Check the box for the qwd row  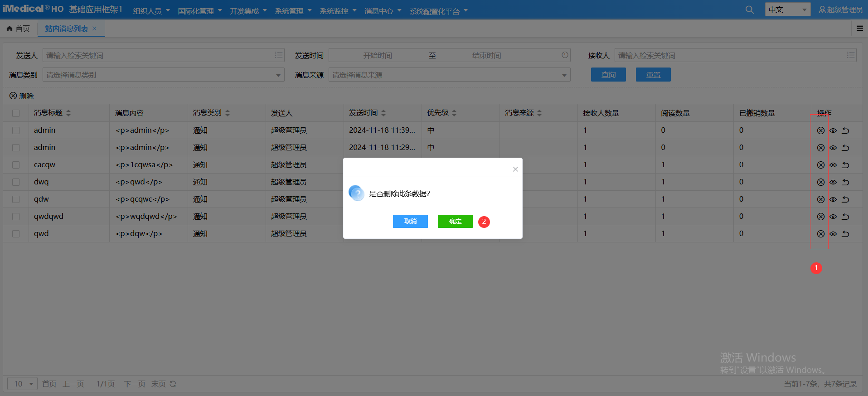(x=16, y=234)
